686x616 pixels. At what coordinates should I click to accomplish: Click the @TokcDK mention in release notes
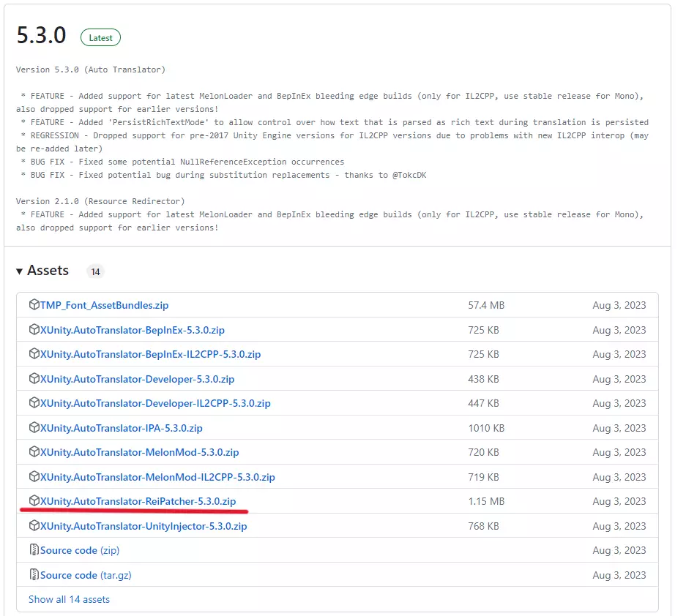[409, 175]
